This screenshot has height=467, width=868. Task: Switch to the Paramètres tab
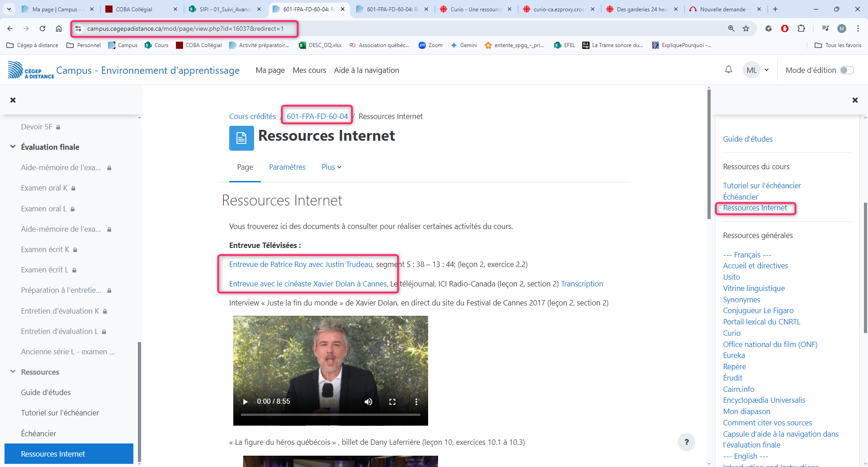[x=287, y=167]
